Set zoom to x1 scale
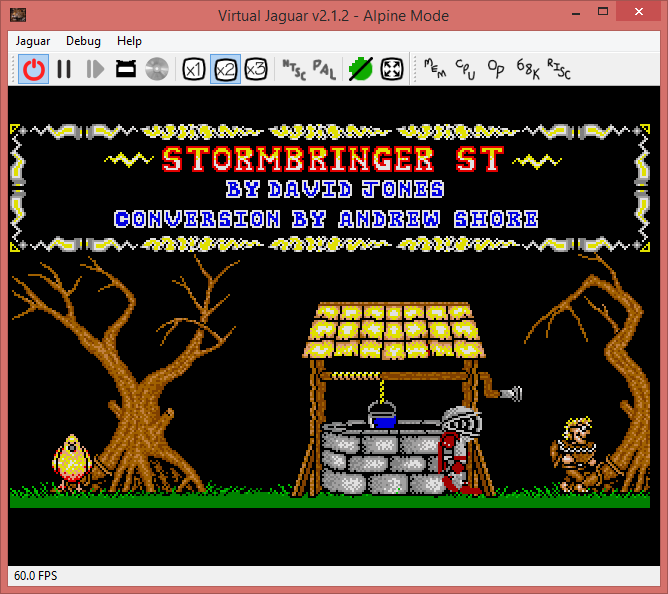 (194, 69)
